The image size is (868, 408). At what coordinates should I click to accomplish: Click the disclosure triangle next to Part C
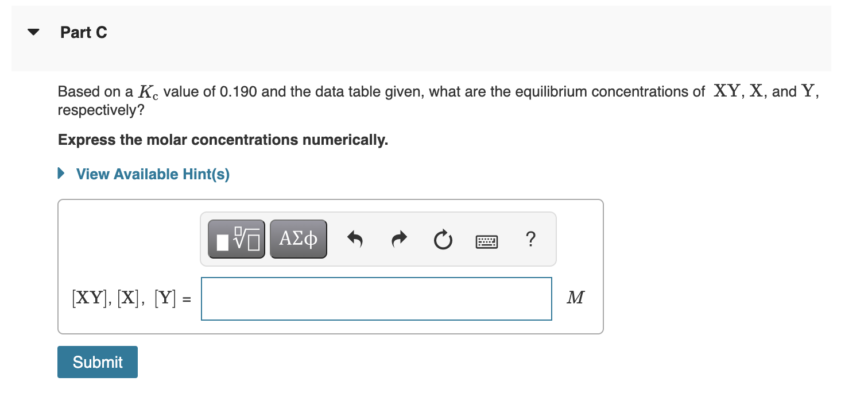click(33, 32)
